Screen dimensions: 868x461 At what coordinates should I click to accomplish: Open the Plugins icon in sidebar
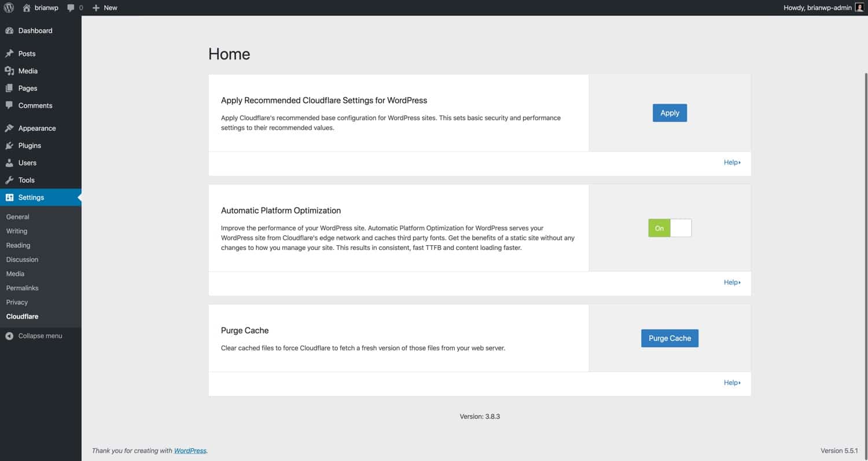click(10, 145)
